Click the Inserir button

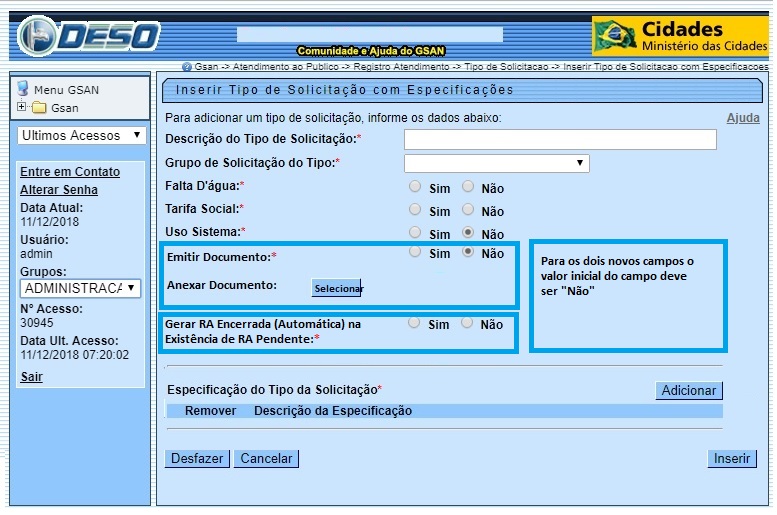732,458
